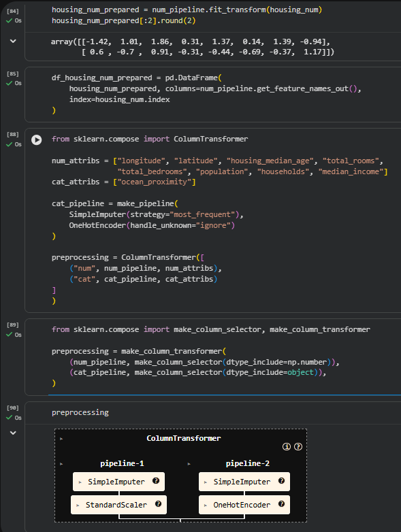
Task: Click the array output second row values
Action: [x=208, y=52]
